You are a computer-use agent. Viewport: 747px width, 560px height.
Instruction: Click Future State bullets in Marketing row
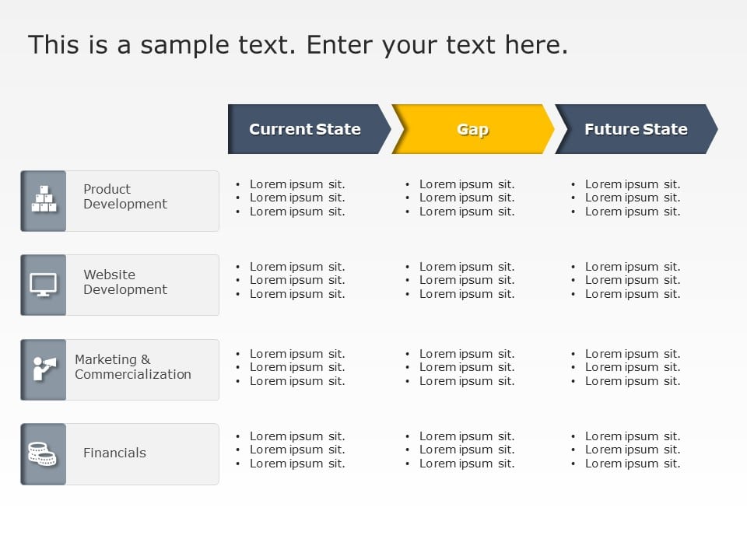632,367
